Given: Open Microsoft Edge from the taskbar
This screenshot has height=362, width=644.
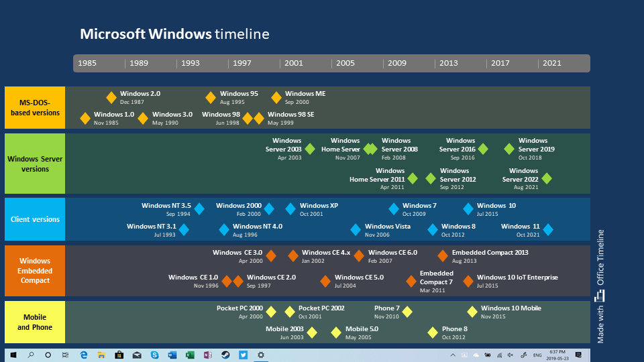Looking at the screenshot, I should [84, 355].
